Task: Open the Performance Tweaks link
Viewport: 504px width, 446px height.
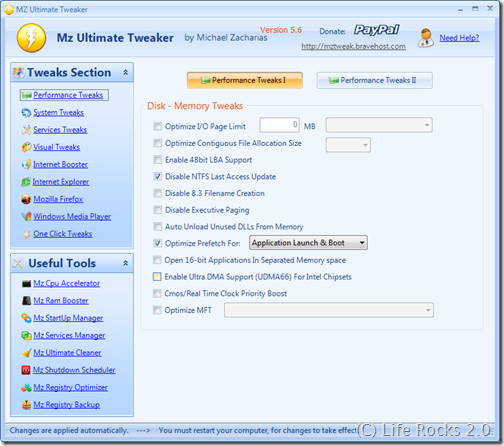Action: click(x=68, y=95)
